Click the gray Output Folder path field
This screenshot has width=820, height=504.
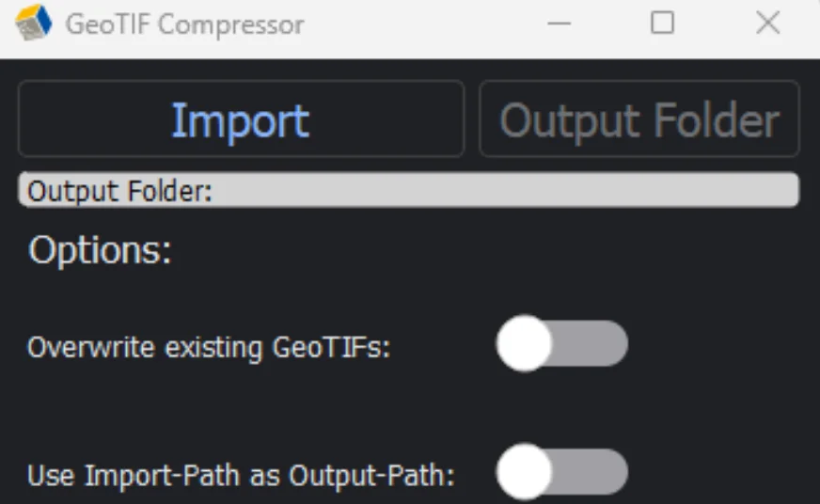pos(409,190)
